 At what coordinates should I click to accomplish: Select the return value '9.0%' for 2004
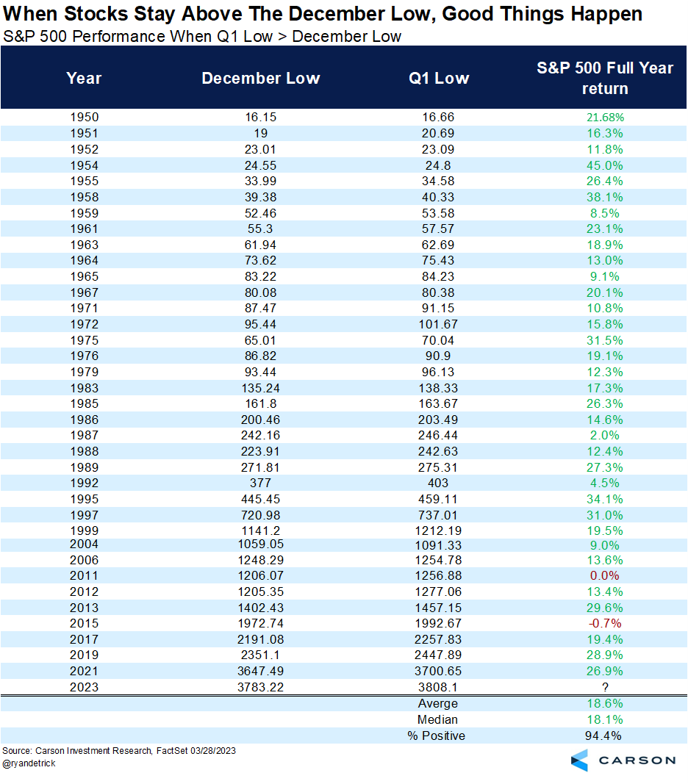605,545
